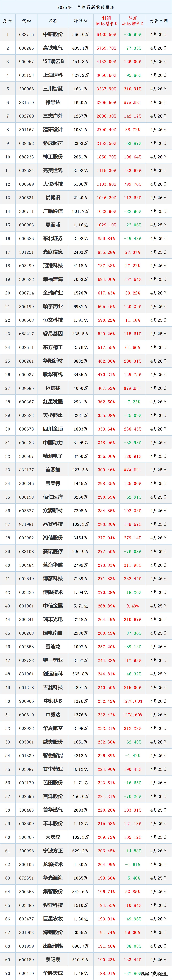The height and width of the screenshot is (980, 172).
Task: Click the 3666.60% growth value
Action: coord(107,75)
